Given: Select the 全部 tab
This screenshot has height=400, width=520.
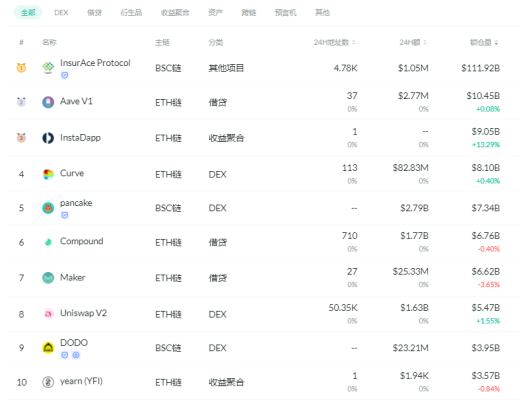Looking at the screenshot, I should click(x=28, y=12).
